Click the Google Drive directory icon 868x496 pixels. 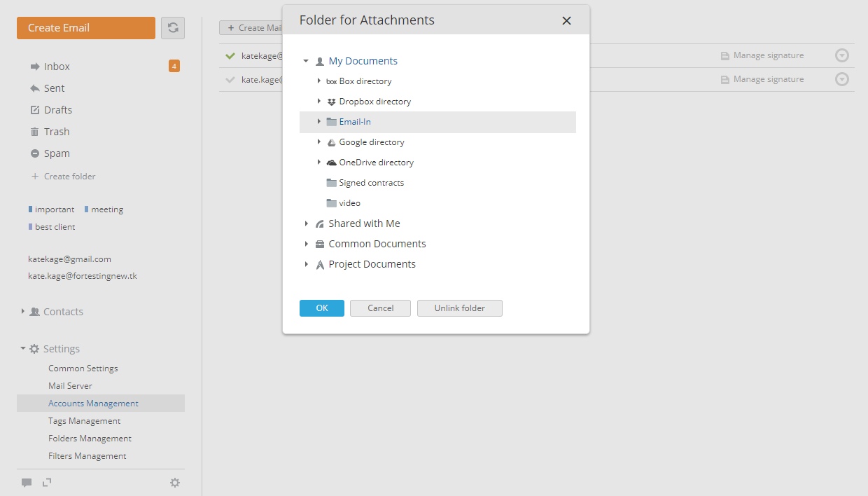pos(332,142)
